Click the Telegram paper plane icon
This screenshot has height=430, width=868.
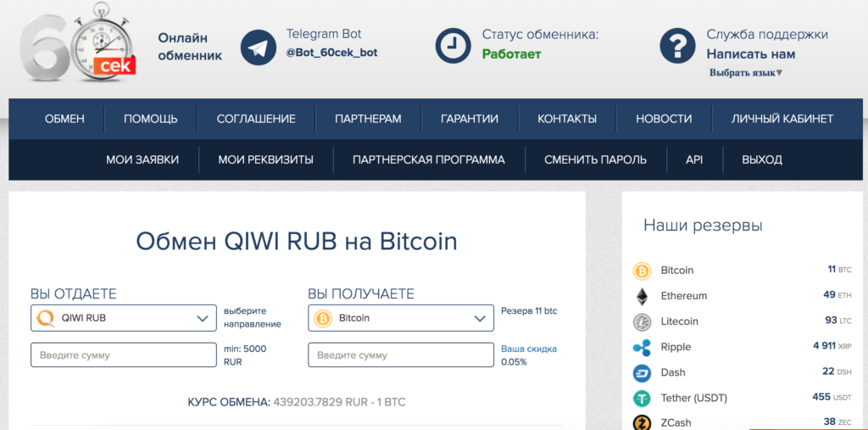click(259, 47)
